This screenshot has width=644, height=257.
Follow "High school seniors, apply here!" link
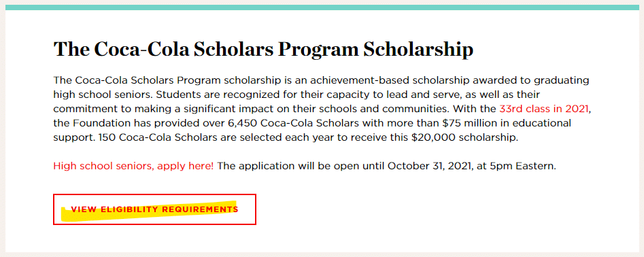133,167
